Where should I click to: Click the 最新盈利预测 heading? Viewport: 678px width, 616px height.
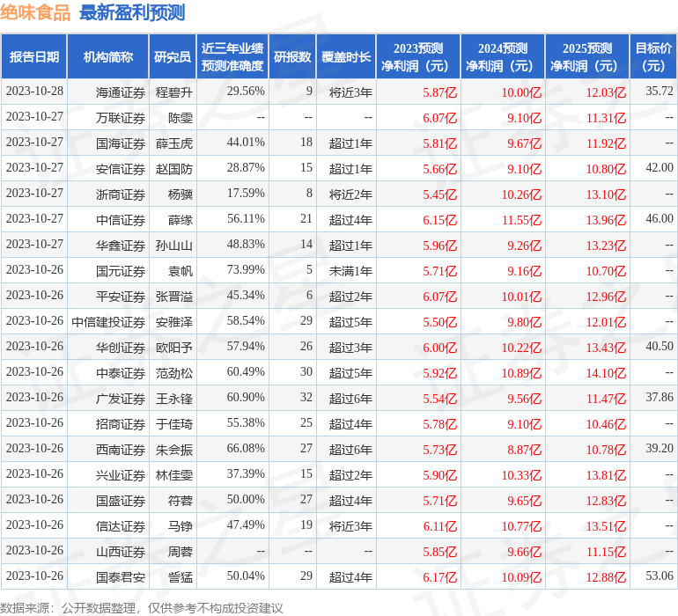tap(132, 12)
